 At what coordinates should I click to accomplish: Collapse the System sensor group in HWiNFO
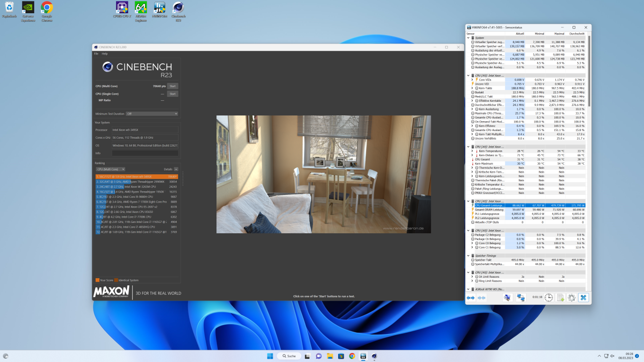click(468, 38)
